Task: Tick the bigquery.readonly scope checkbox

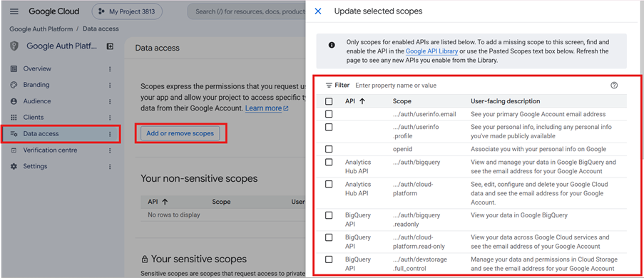Action: click(x=329, y=215)
